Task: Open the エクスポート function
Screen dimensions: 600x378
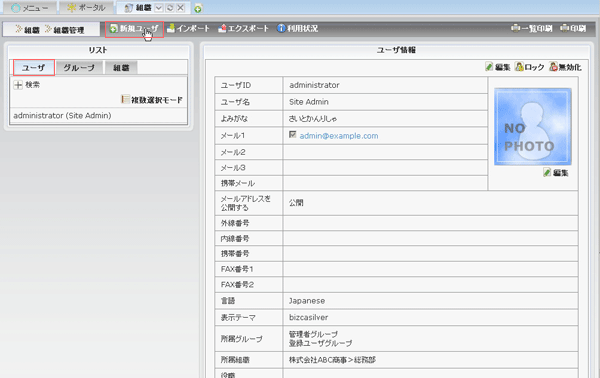Action: click(243, 28)
